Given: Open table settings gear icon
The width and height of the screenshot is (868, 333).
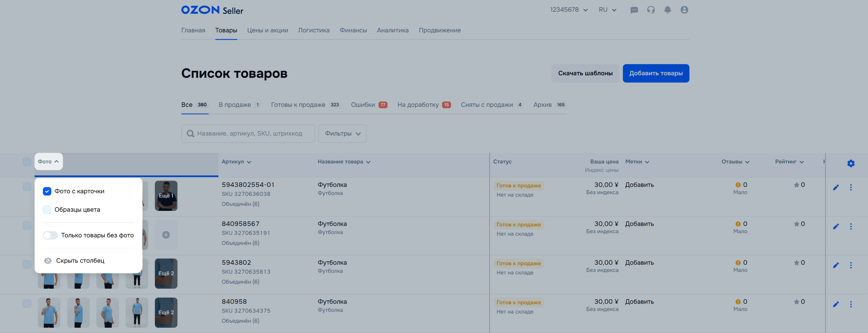Looking at the screenshot, I should point(850,164).
